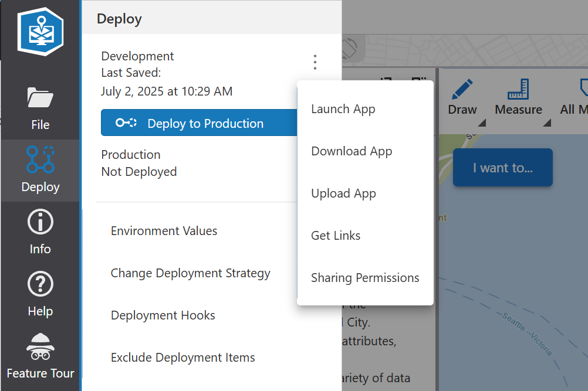This screenshot has width=588, height=391.
Task: Expand the Measure tool dropdown arrow
Action: pyautogui.click(x=547, y=123)
